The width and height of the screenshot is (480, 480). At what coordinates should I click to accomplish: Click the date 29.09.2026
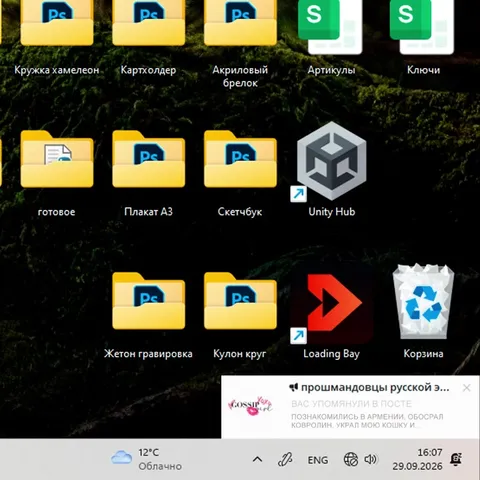coord(417,466)
